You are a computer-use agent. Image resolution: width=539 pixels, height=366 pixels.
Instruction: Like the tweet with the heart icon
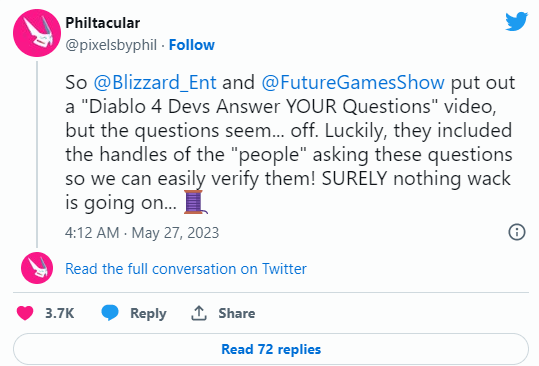coord(25,313)
